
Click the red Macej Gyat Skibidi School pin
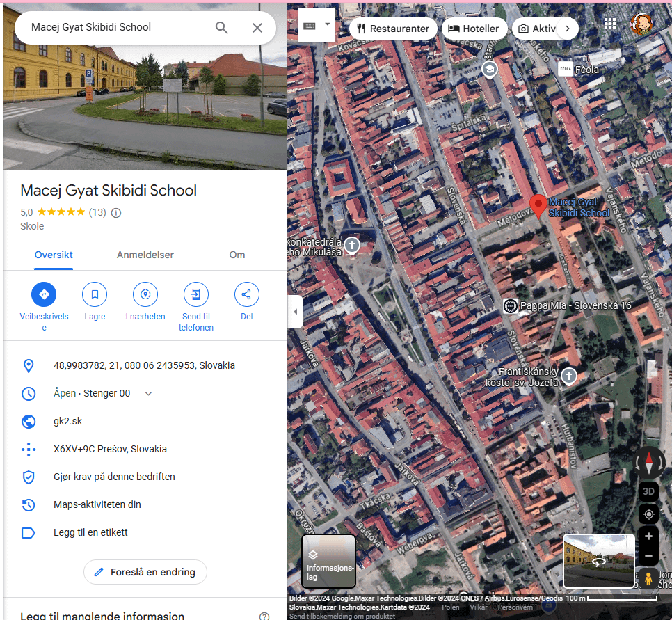[538, 206]
